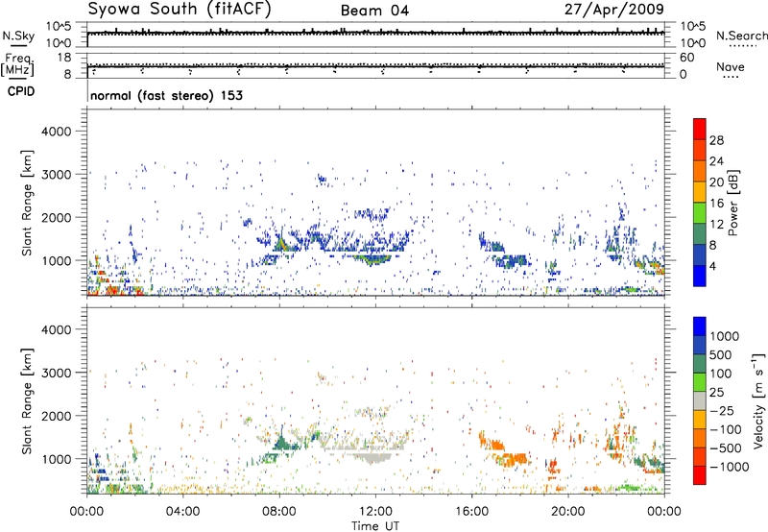Click the red bottom segment of Velocity colorbar

700,475
